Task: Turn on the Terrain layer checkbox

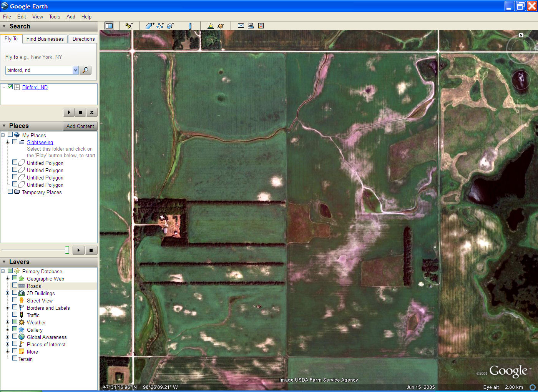Action: coord(15,358)
